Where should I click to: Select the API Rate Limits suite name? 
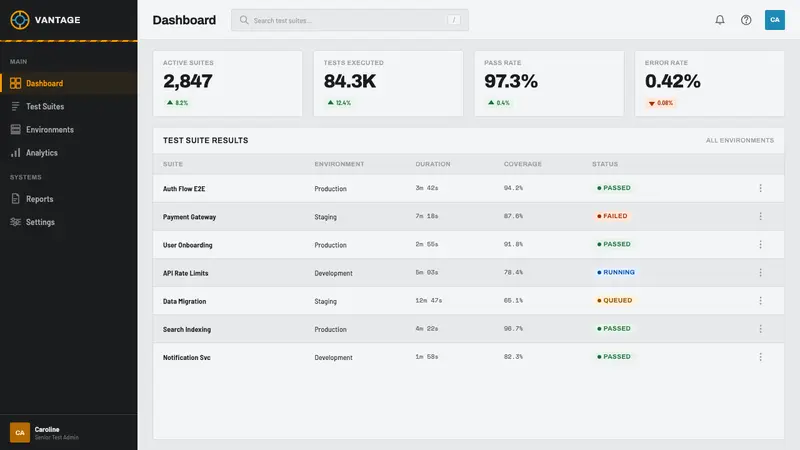[185, 273]
